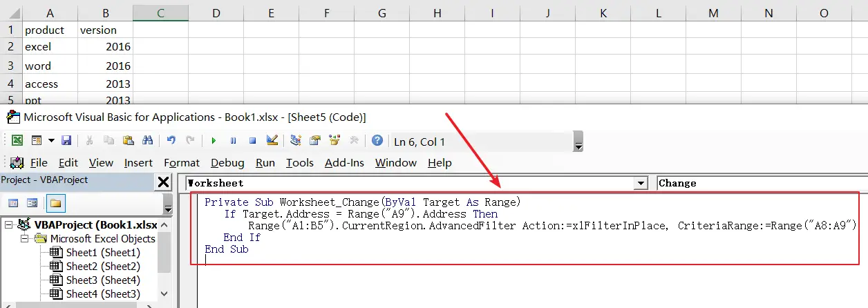This screenshot has height=308, width=868.
Task: Click cell A3 containing word
Action: [50, 66]
